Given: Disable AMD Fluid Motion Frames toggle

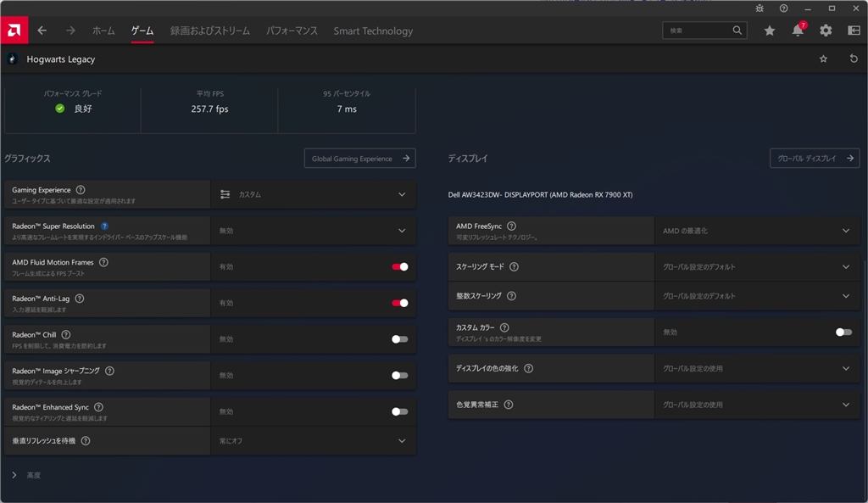Looking at the screenshot, I should click(400, 267).
